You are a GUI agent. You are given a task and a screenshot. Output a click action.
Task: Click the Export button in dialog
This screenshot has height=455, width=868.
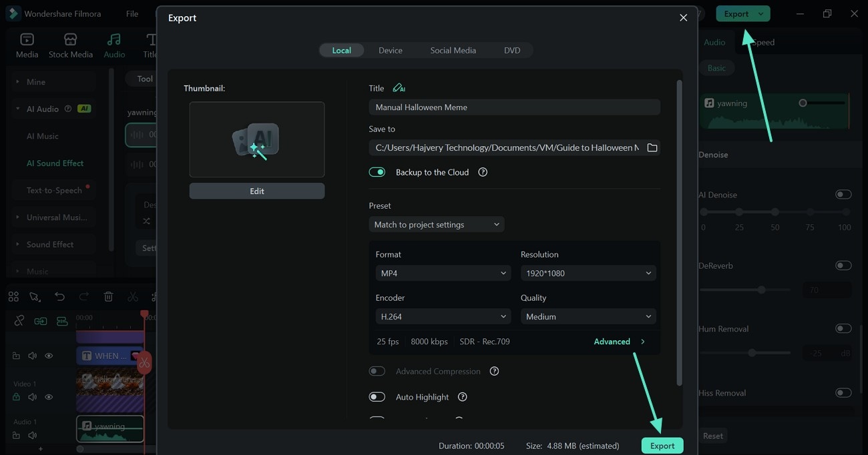pos(662,446)
